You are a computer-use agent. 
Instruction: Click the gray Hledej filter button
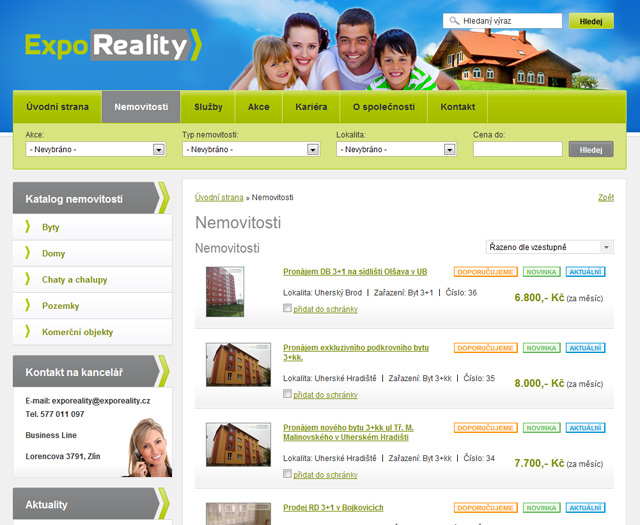tap(591, 149)
